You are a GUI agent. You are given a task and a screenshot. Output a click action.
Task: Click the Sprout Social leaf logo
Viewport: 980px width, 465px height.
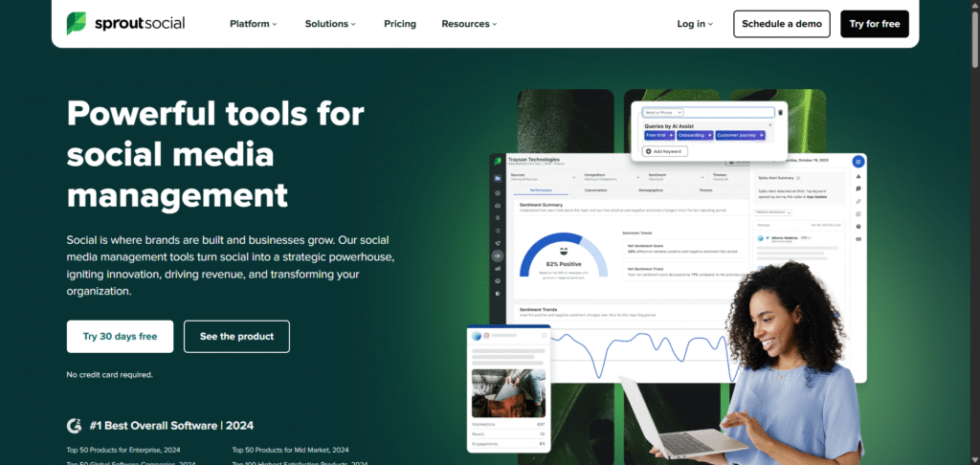coord(77,24)
